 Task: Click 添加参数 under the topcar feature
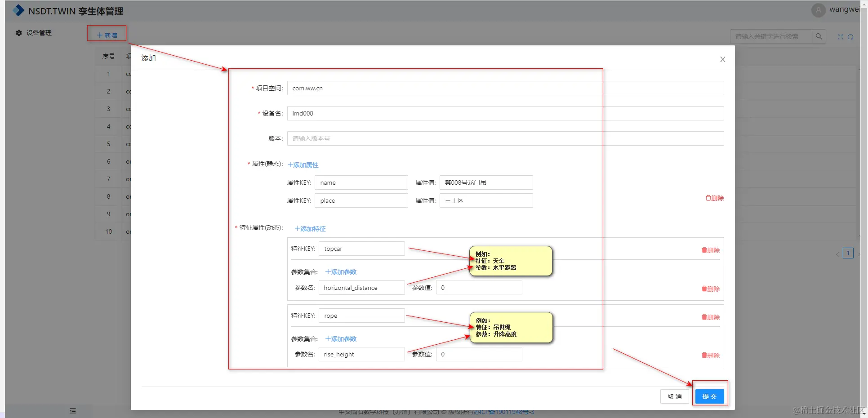click(x=341, y=272)
